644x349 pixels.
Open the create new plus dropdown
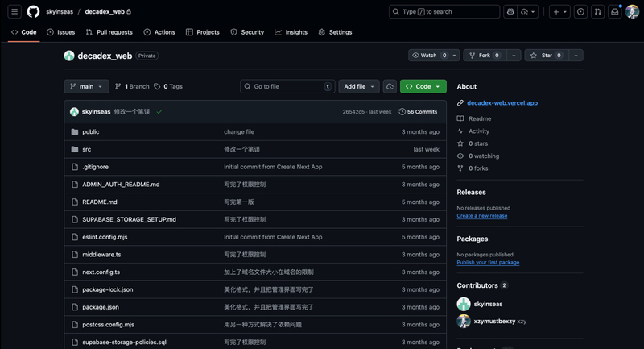559,12
